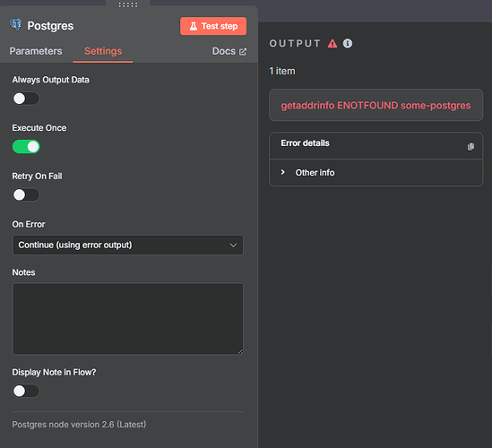Image resolution: width=492 pixels, height=448 pixels.
Task: Turn off the Execute Once toggle
Action: pyautogui.click(x=26, y=147)
